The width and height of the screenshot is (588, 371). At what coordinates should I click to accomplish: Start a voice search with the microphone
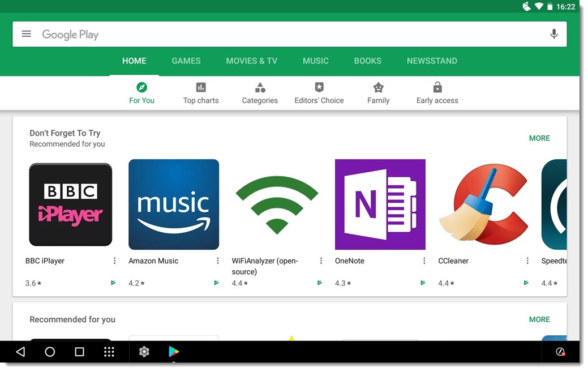pos(554,34)
